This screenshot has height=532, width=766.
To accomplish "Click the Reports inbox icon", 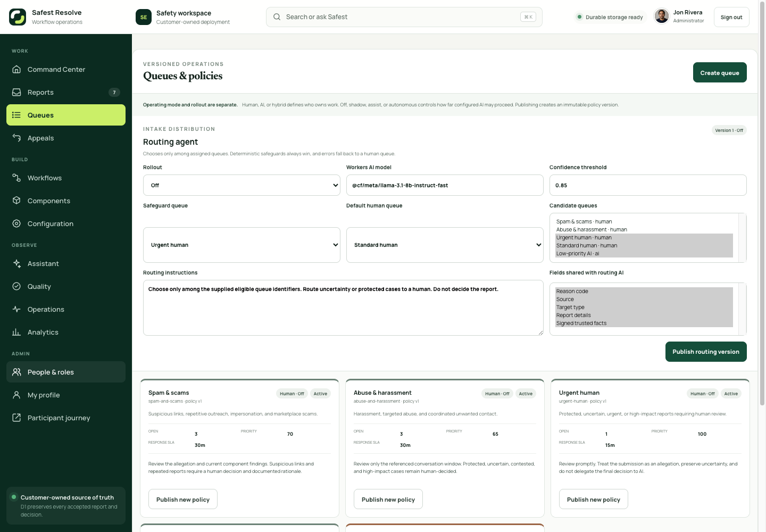I will point(16,92).
